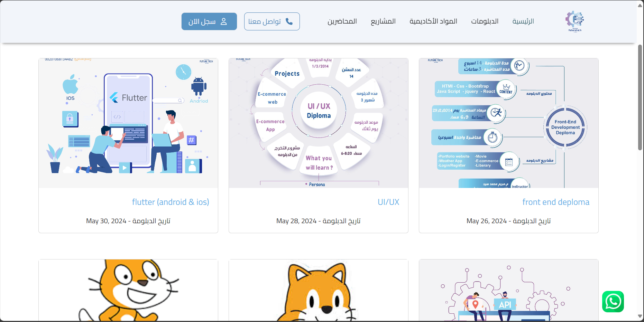Image resolution: width=644 pixels, height=322 pixels.
Task: Open الرئيسية home menu item
Action: pos(523,21)
